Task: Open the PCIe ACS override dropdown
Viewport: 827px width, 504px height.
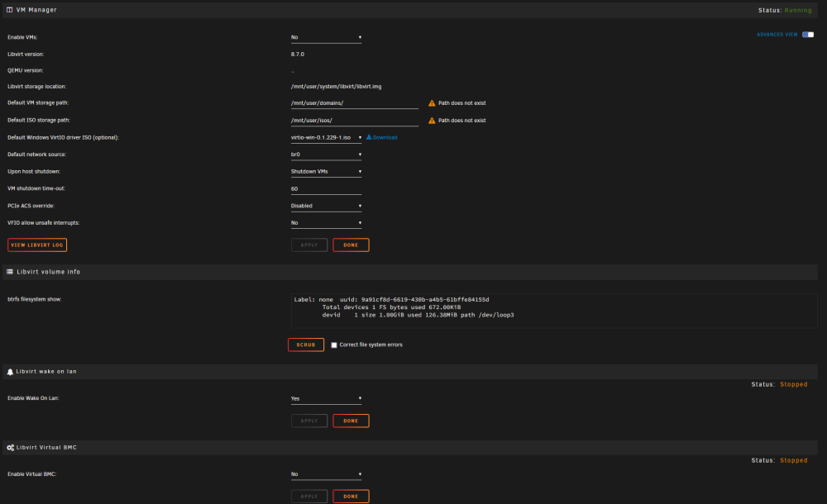Action: click(x=326, y=206)
